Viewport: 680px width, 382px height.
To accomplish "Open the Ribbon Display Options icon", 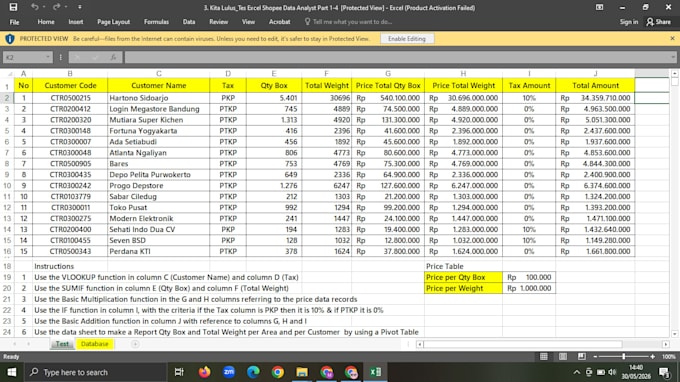I will [x=599, y=7].
